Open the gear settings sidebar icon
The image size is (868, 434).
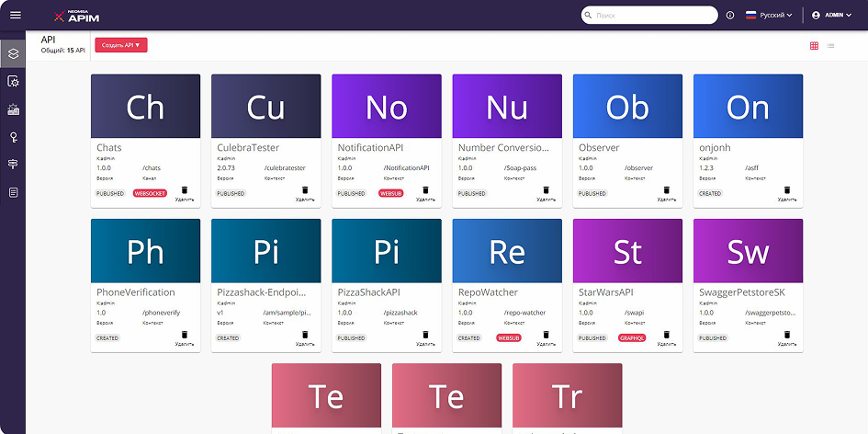coord(13,82)
